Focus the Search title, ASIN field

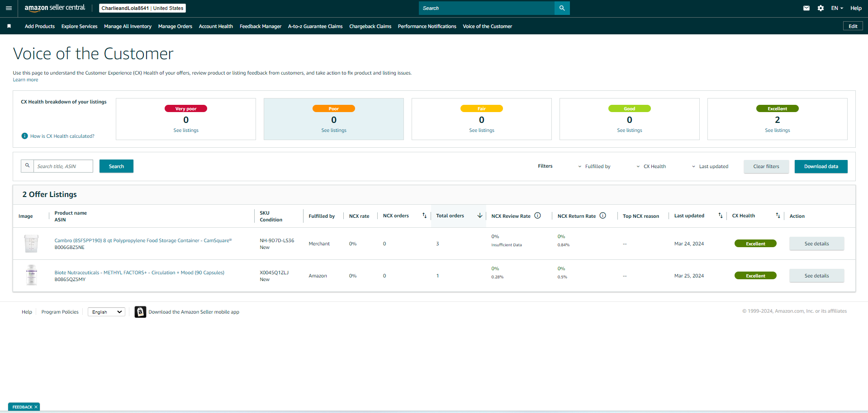63,166
